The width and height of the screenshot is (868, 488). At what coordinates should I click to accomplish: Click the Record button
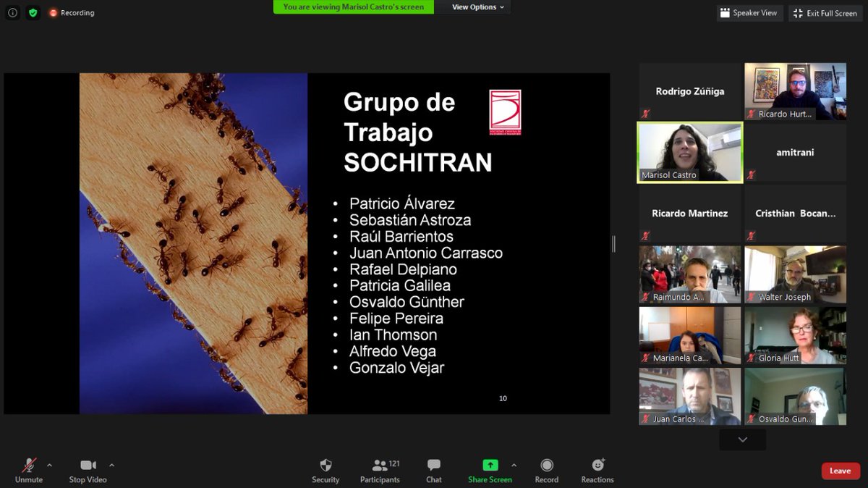click(x=547, y=470)
